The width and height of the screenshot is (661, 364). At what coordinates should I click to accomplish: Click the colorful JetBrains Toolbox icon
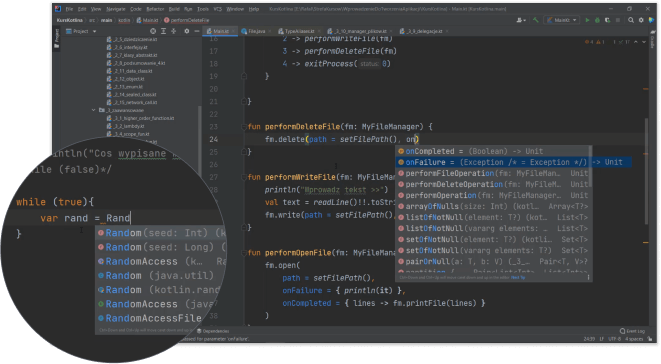click(x=652, y=20)
